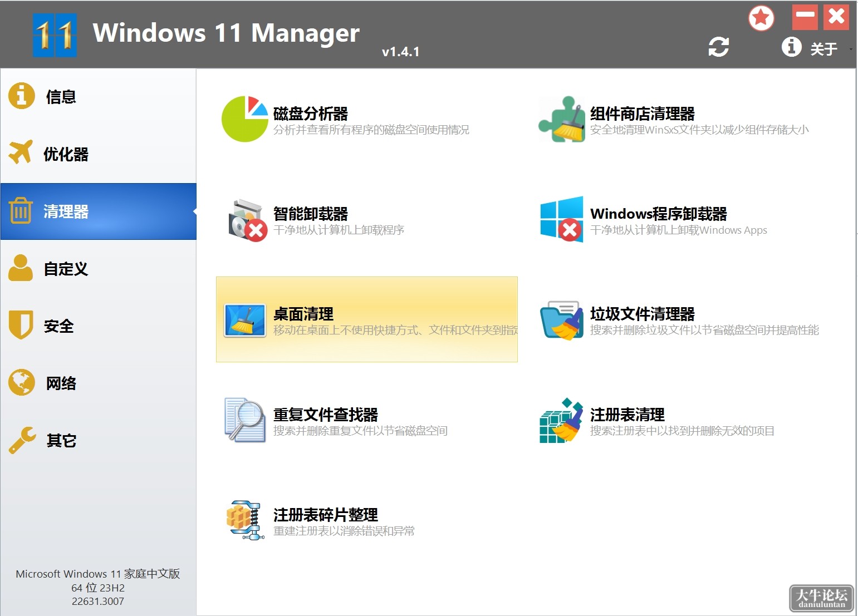This screenshot has height=616, width=858.
Task: Click the 清理器 trash can icon
Action: [x=21, y=210]
